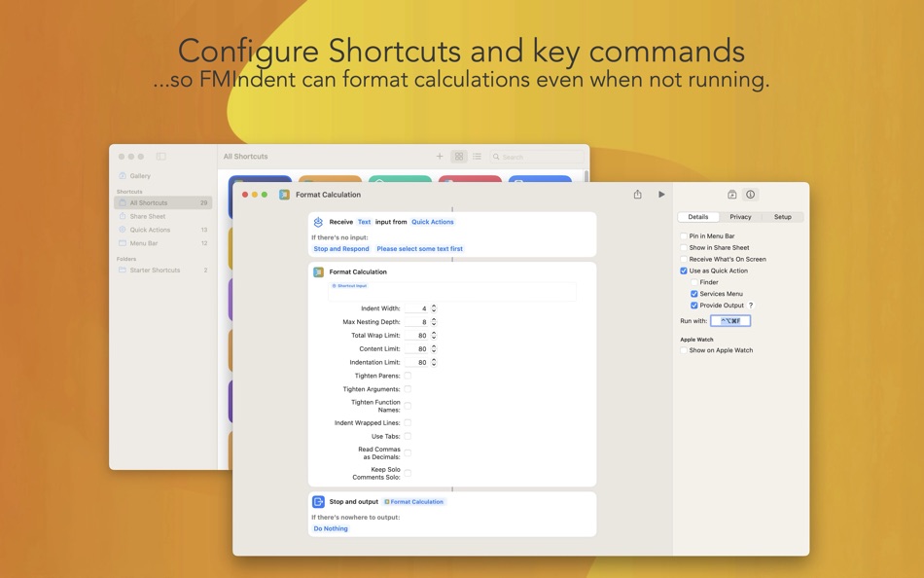This screenshot has height=578, width=924.
Task: Click the Receive input action icon
Action: (318, 222)
